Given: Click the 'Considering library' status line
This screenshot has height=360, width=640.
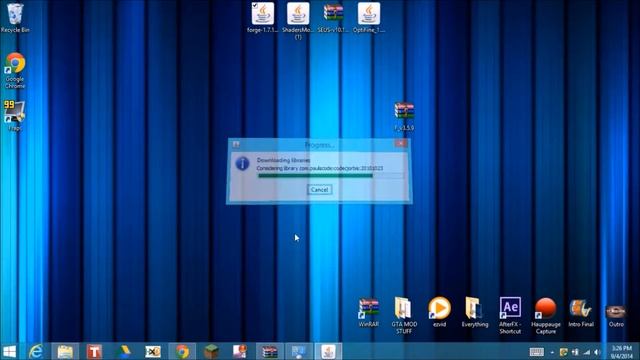Looking at the screenshot, I should pyautogui.click(x=320, y=168).
